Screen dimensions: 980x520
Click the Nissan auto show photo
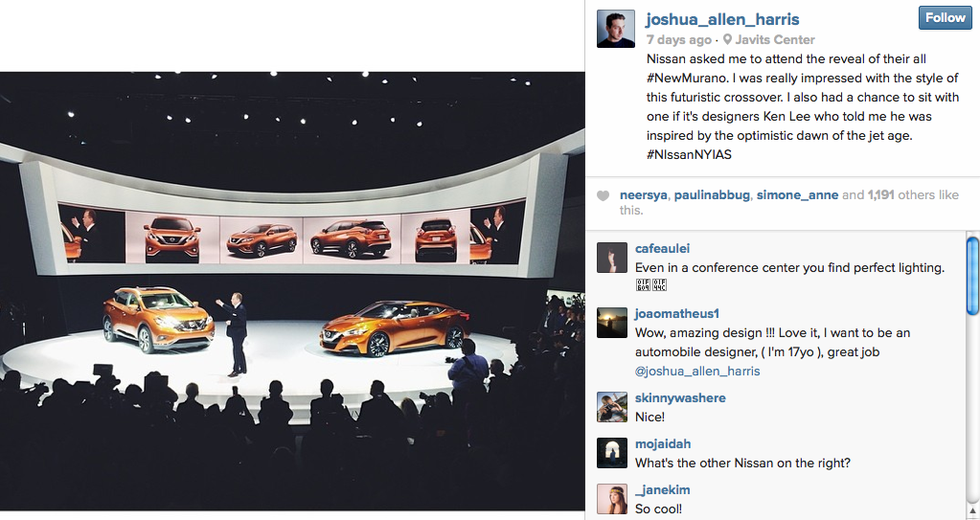coord(292,291)
